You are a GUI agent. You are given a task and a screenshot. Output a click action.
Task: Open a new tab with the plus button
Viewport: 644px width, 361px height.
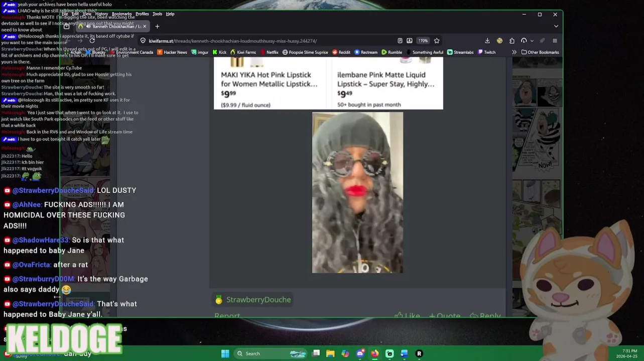(157, 27)
